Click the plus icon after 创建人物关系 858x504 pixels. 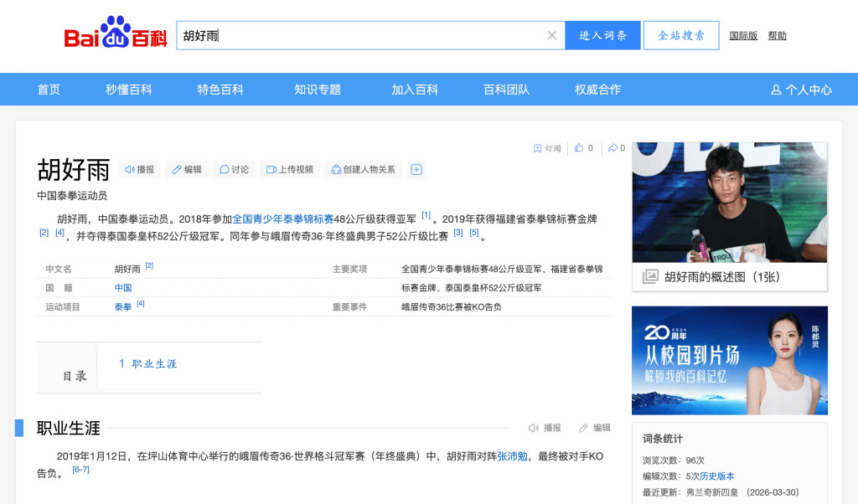[x=416, y=169]
